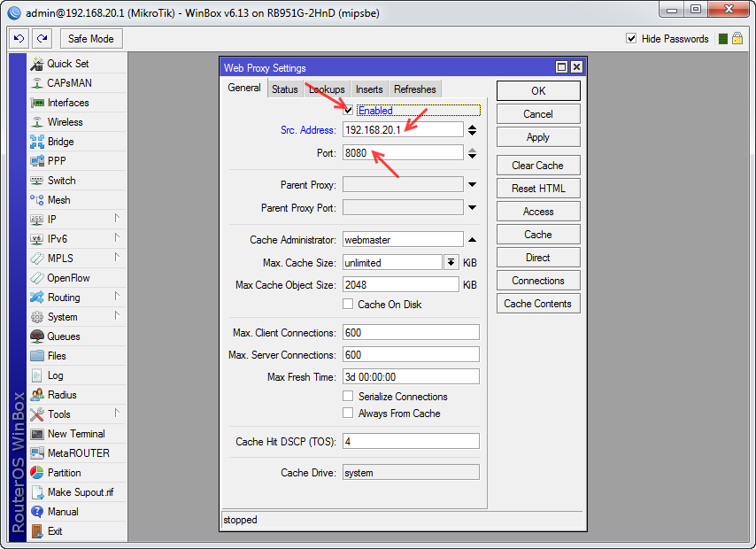Open Quick Set from the sidebar

[77, 64]
